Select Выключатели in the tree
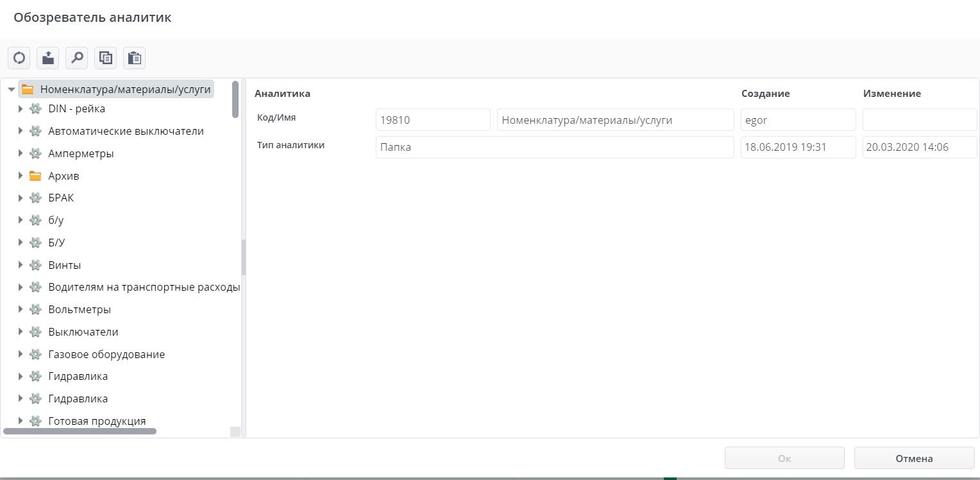 point(83,332)
